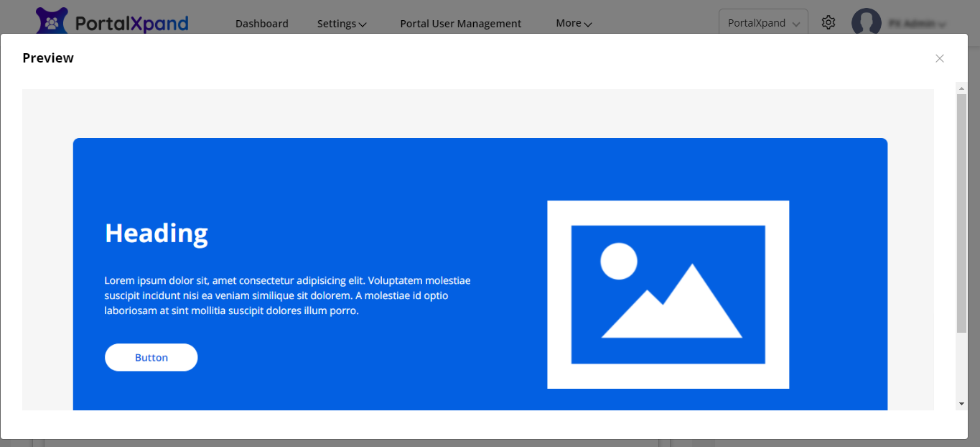Viewport: 980px width, 447px height.
Task: Click the scrollbar up arrow in Preview
Action: 961,88
